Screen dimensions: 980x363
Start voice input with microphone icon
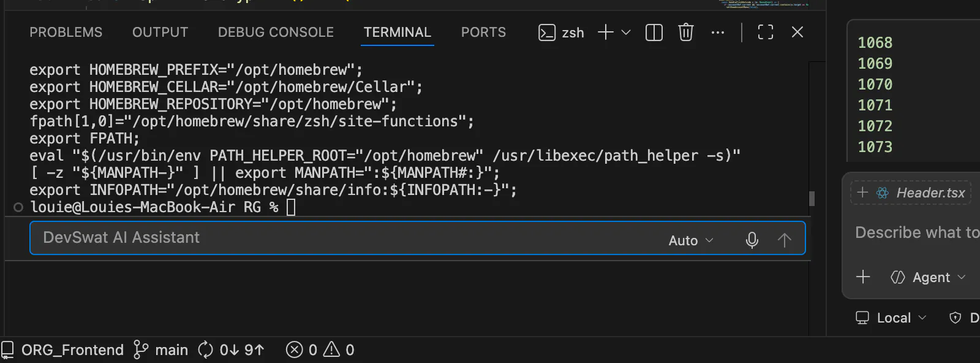(x=752, y=240)
